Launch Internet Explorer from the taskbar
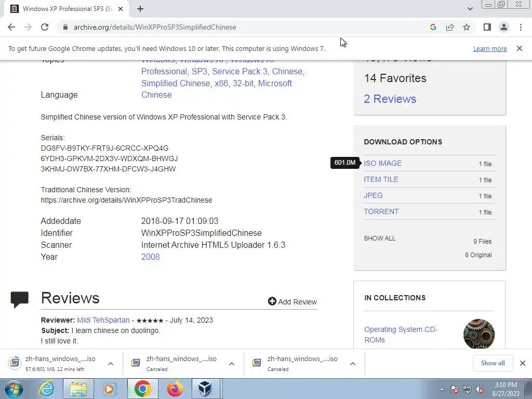 46,389
